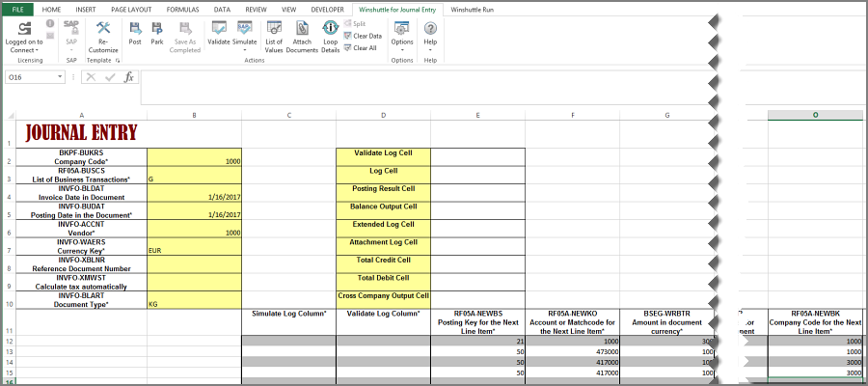Click Company Code value cell 1000
868x386 pixels.
click(x=194, y=156)
